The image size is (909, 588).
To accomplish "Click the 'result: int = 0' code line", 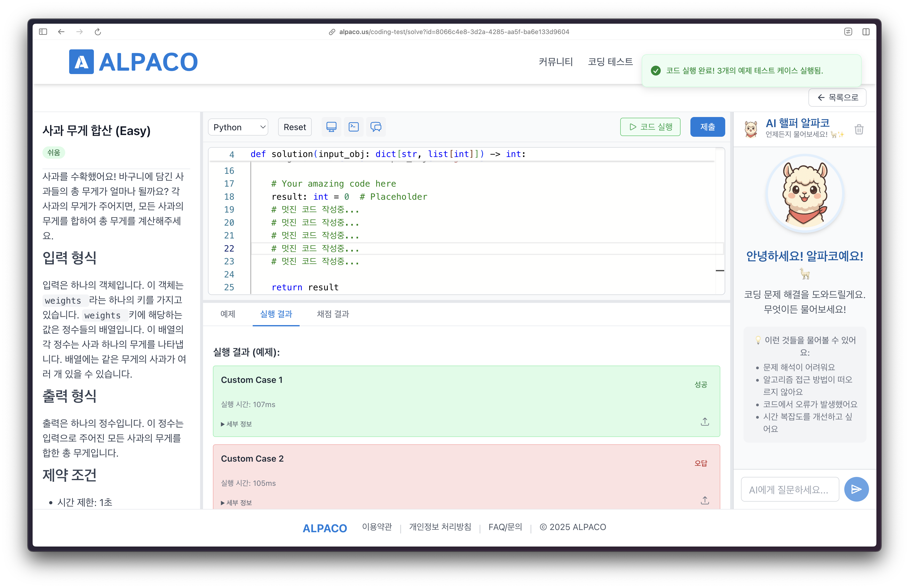I will pos(349,196).
